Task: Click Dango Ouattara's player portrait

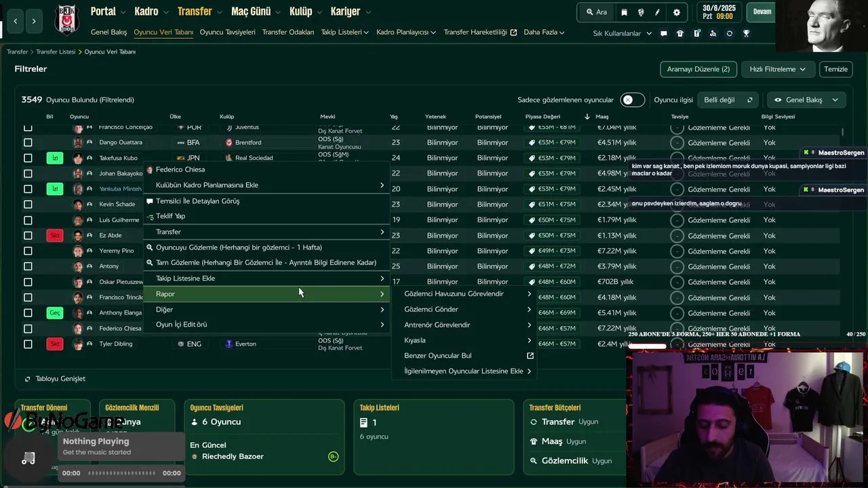Action: [x=78, y=142]
